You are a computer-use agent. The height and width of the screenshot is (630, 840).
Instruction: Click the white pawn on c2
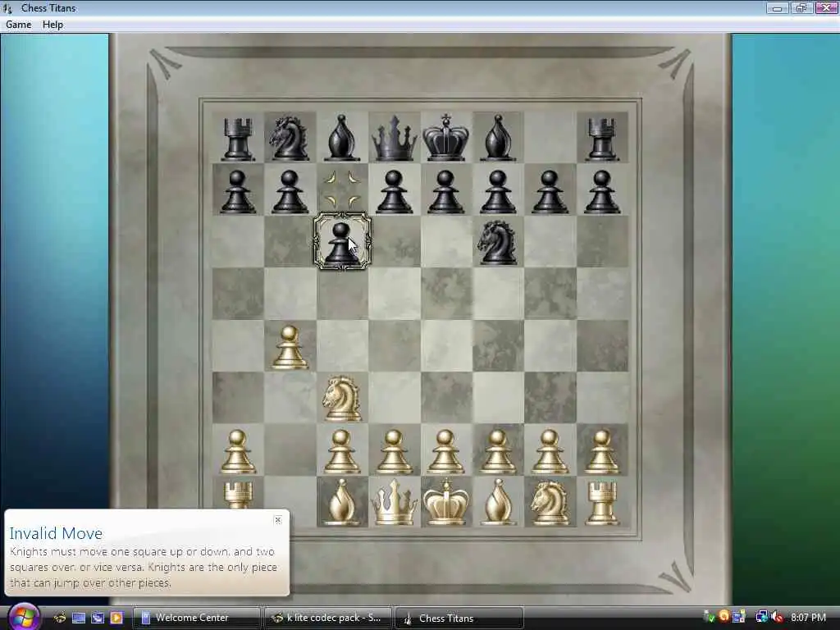click(342, 452)
